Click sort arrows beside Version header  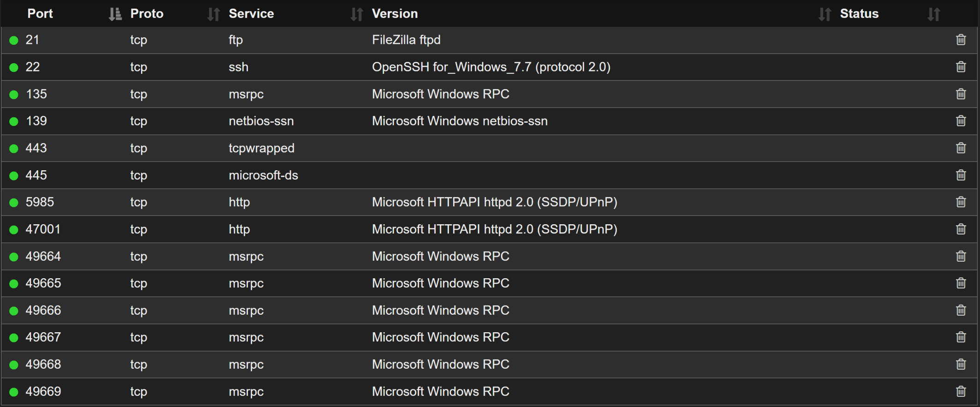click(x=825, y=14)
